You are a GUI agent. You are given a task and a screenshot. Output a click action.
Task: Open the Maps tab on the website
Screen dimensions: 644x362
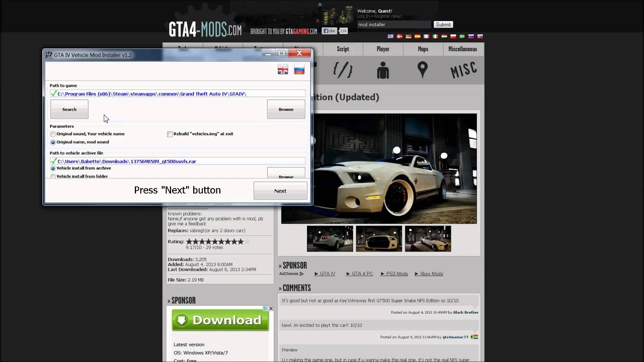click(423, 49)
